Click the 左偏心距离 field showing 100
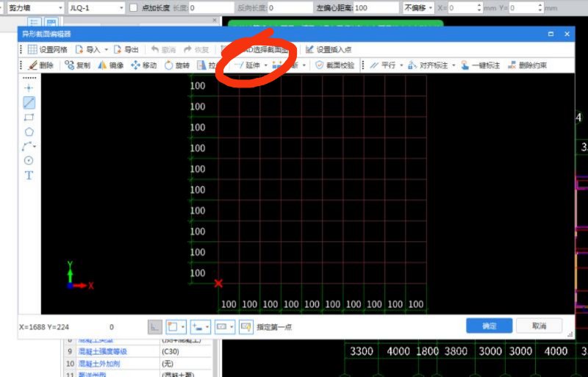588x377 pixels. tap(376, 7)
